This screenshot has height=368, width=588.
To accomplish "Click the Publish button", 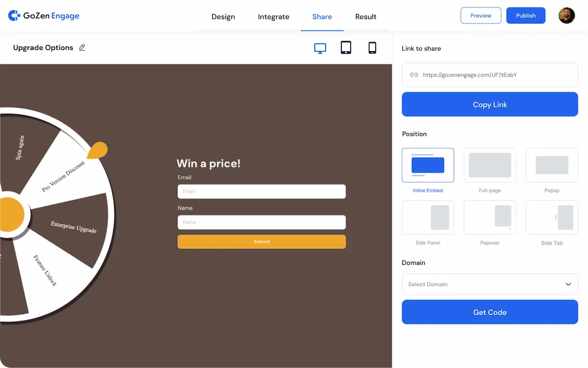I will [525, 16].
